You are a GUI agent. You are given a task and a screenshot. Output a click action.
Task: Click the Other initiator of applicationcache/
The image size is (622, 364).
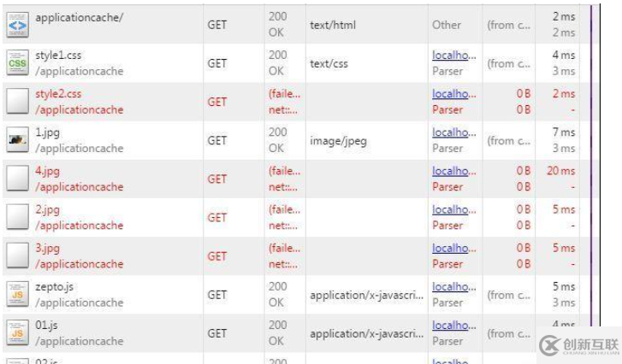coord(447,25)
